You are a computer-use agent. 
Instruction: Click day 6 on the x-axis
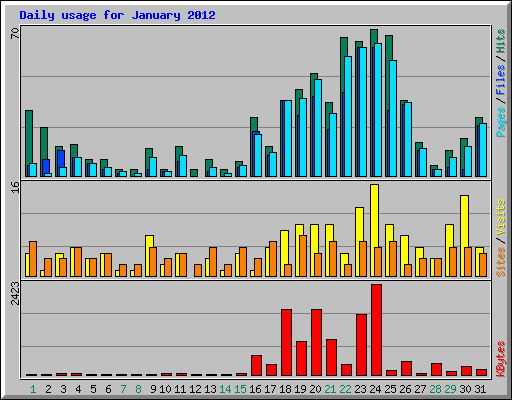click(x=108, y=389)
